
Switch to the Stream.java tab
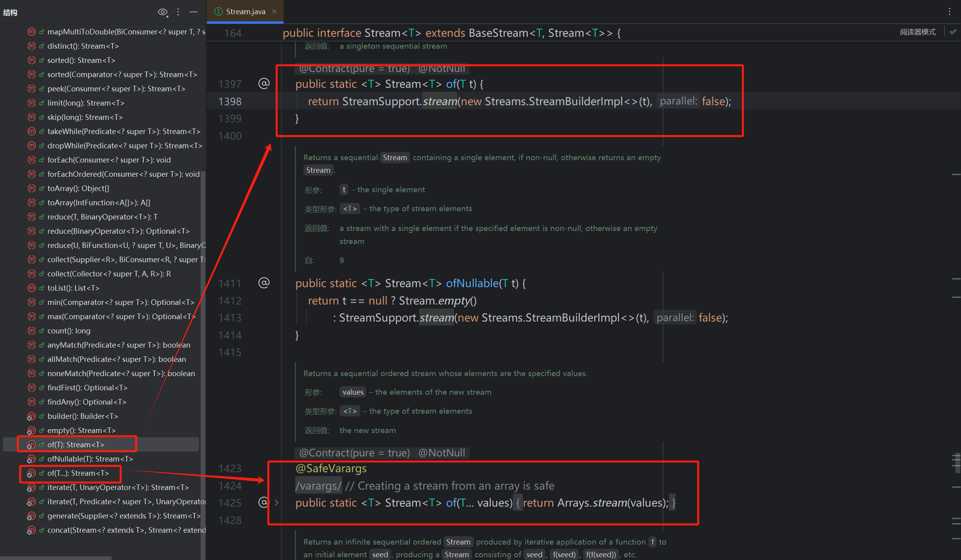pyautogui.click(x=245, y=12)
